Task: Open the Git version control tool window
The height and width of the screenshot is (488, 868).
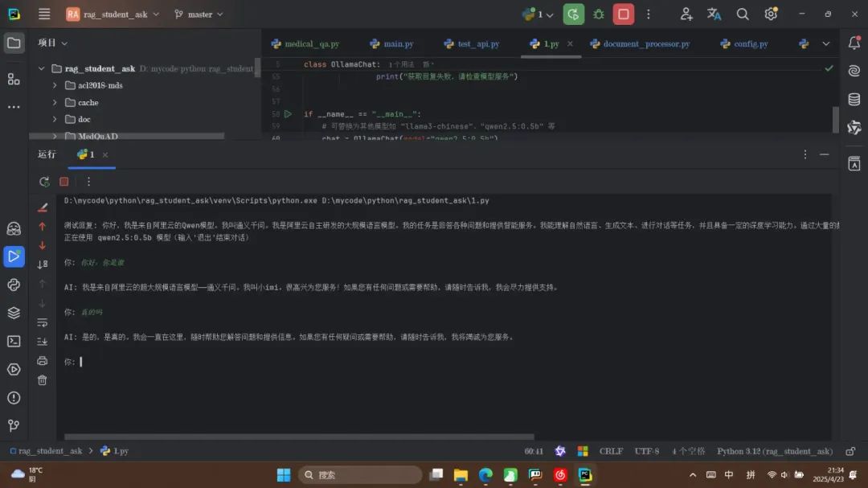Action: coord(14,425)
